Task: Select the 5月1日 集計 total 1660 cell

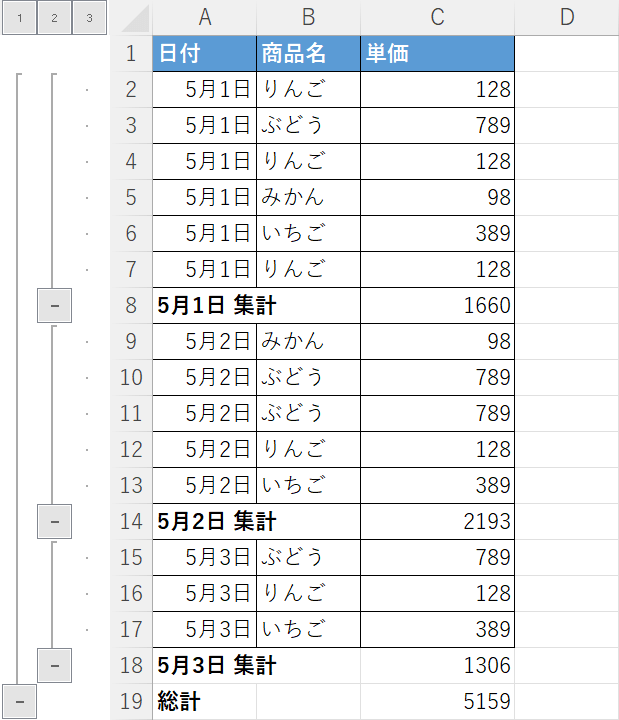Action: (437, 306)
